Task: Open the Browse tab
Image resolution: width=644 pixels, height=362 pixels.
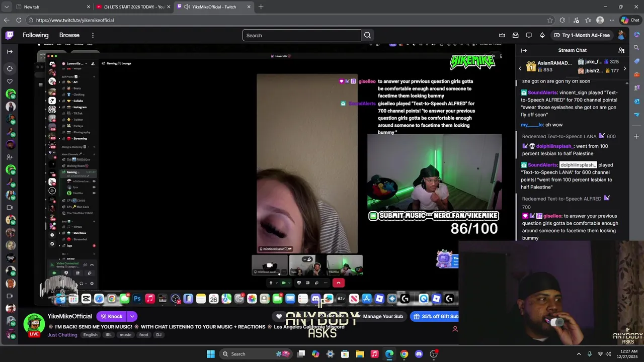Action: (x=69, y=35)
